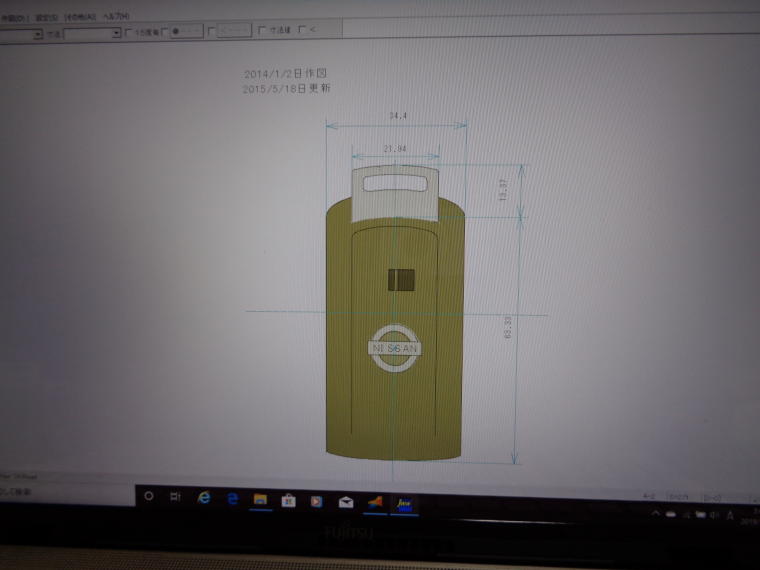Screen dimensions: 760x570
Task: Click the layer group status bar button
Action: 712,498
